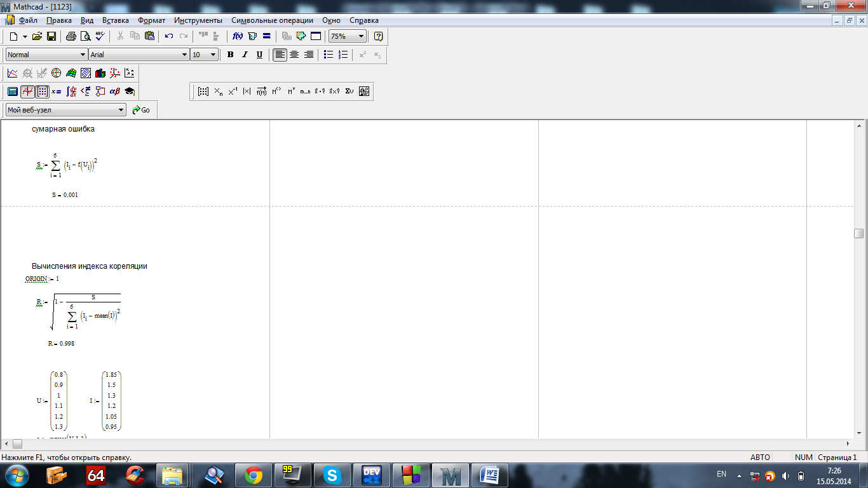Open the Calculus toolbar with the integral icon
This screenshot has height=488, width=868.
click(71, 91)
